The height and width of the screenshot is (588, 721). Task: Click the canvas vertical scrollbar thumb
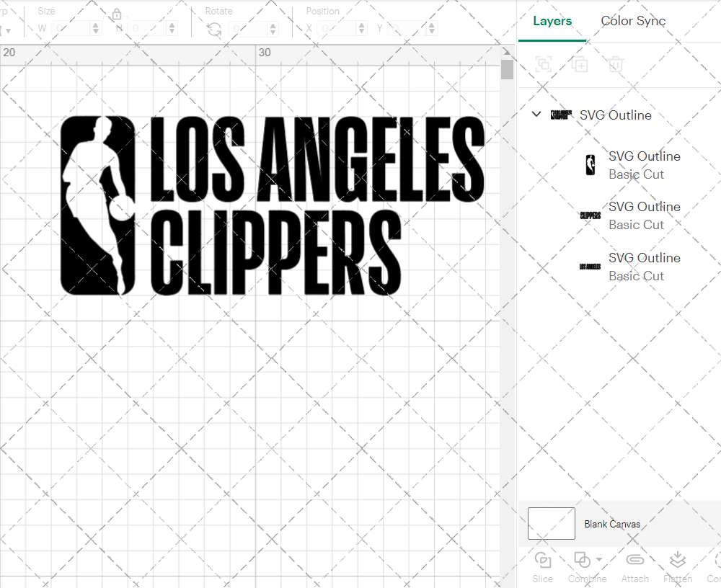tap(507, 69)
